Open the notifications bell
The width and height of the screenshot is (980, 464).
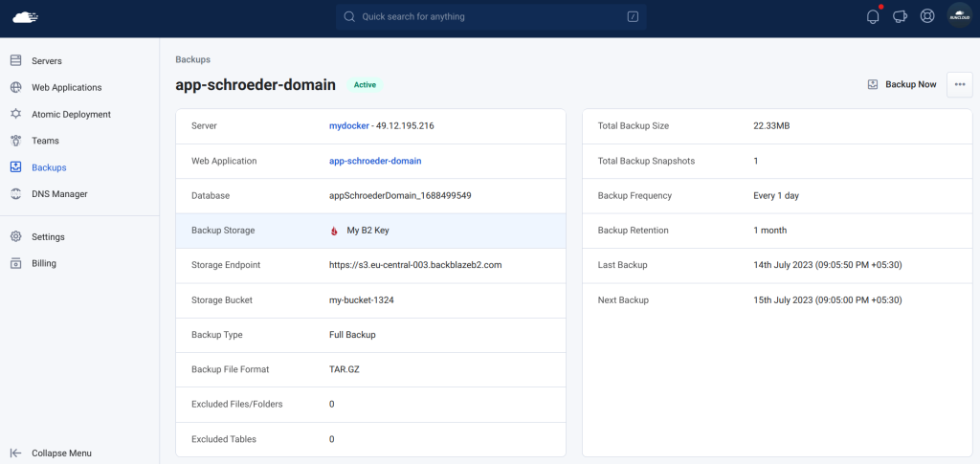coord(873,17)
